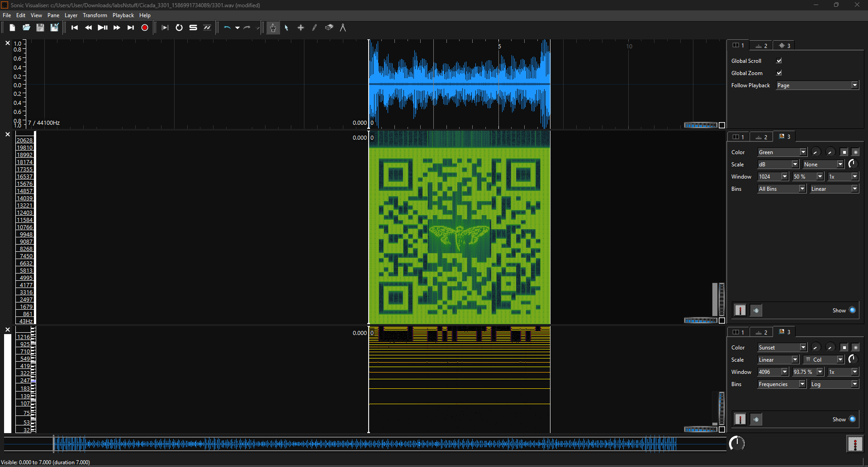
Task: Open the Transform menu
Action: point(95,15)
